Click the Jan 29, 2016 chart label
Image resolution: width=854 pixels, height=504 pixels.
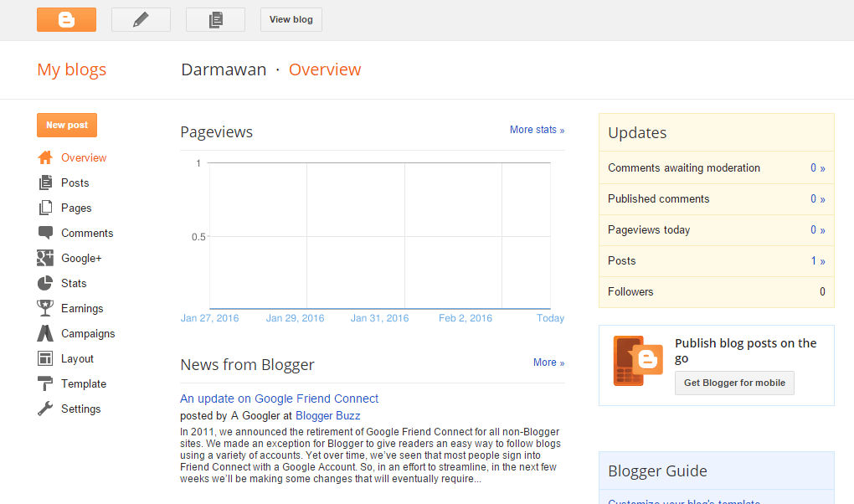pos(296,318)
